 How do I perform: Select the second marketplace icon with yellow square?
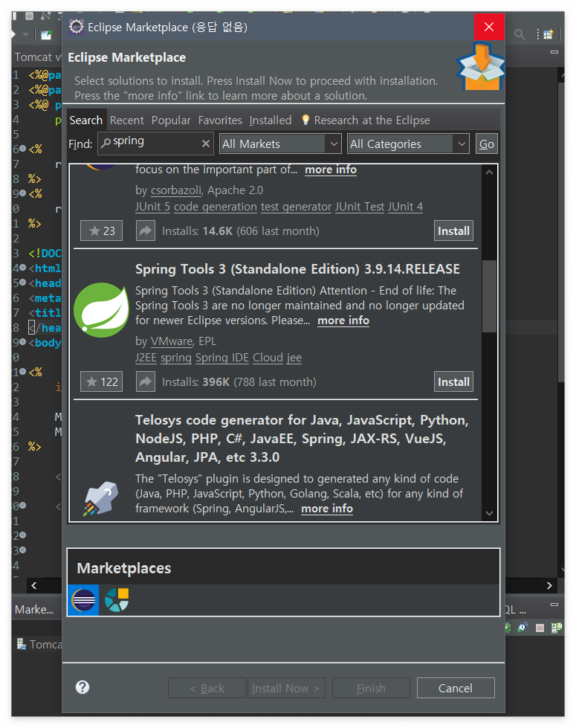point(117,600)
